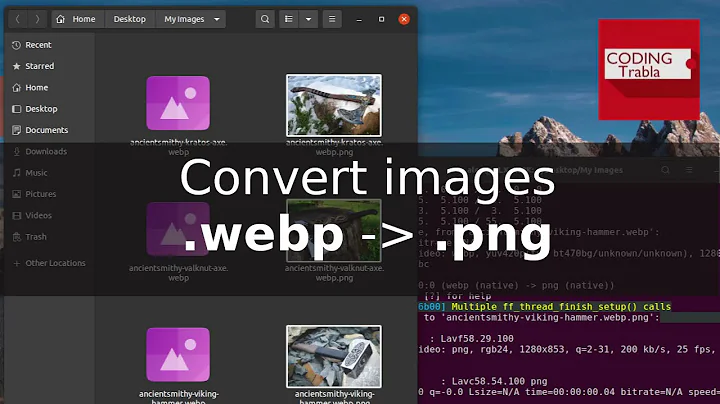Open the My Images path dropdown
720x404 pixels.
(191, 19)
